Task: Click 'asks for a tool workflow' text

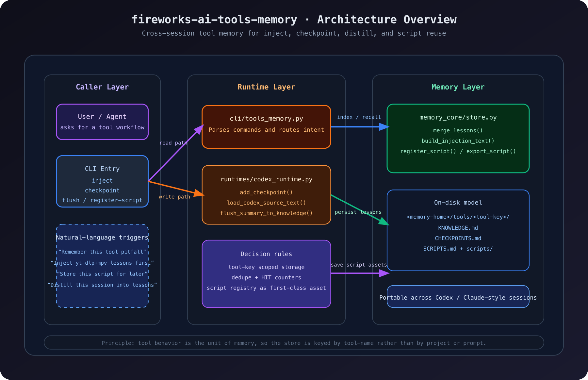Action: tap(102, 127)
